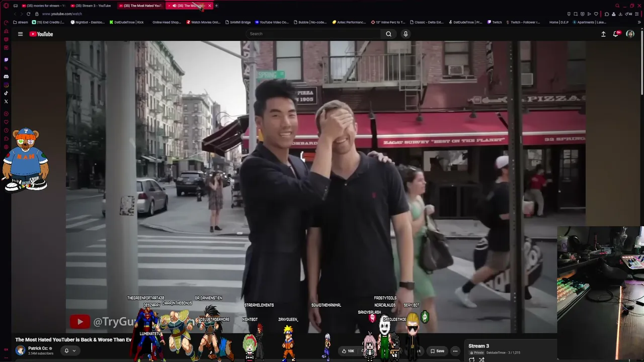Click the YouTube search input field
Viewport: 644px width, 362px height.
pos(314,34)
